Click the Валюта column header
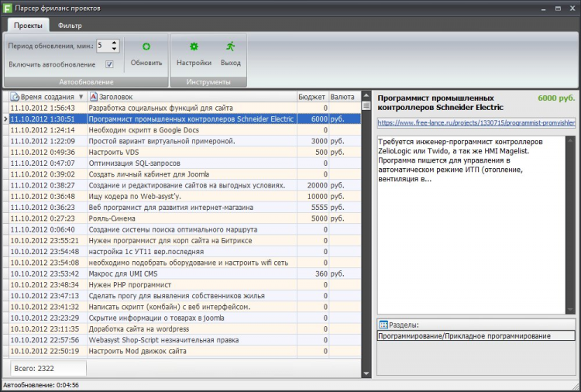Viewport: 581px width, 392px height. click(342, 97)
